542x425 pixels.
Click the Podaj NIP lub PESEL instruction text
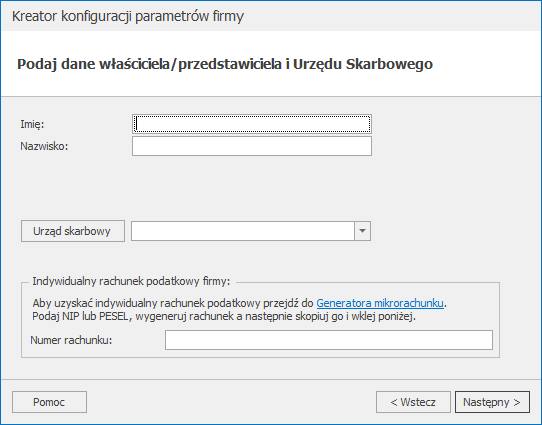[224, 316]
